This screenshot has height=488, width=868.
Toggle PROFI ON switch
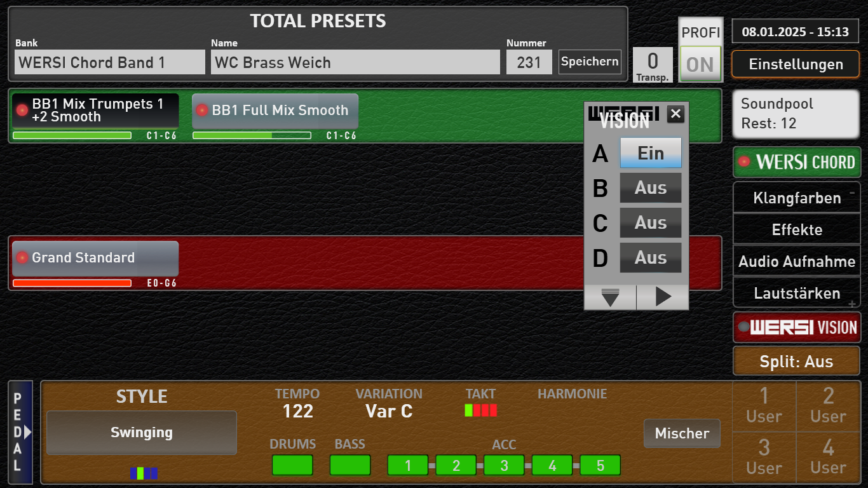click(700, 64)
